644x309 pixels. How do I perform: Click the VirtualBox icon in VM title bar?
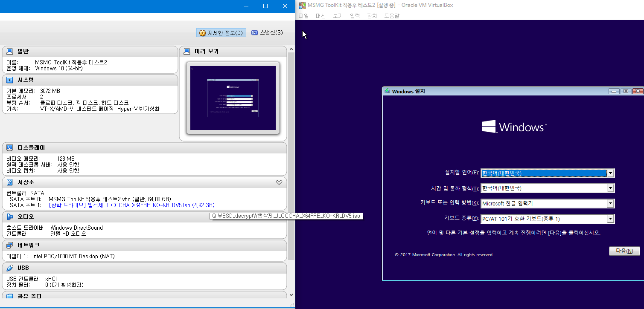pyautogui.click(x=302, y=5)
